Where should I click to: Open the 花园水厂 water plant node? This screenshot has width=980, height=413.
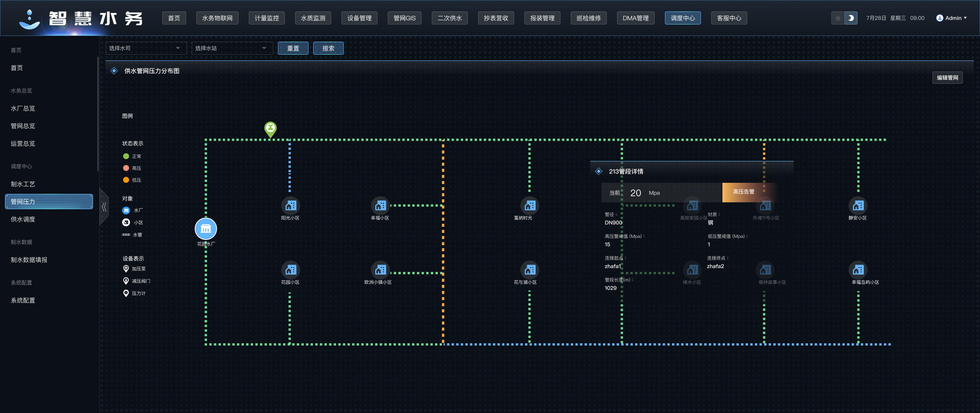(206, 229)
